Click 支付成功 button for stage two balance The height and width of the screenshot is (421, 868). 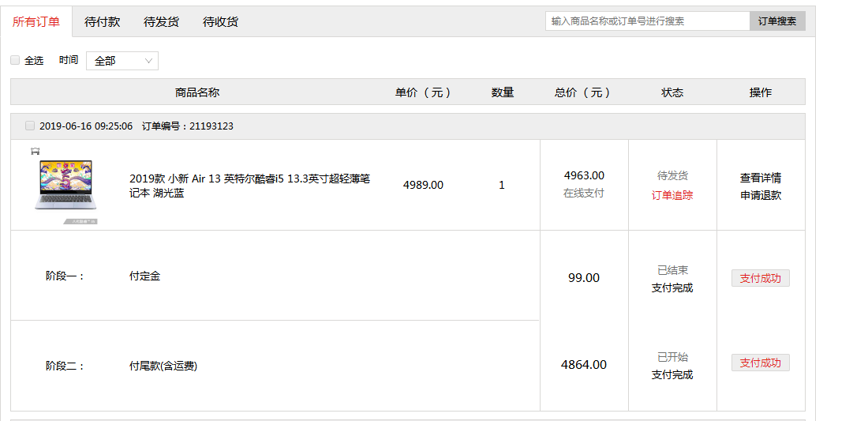tap(760, 363)
